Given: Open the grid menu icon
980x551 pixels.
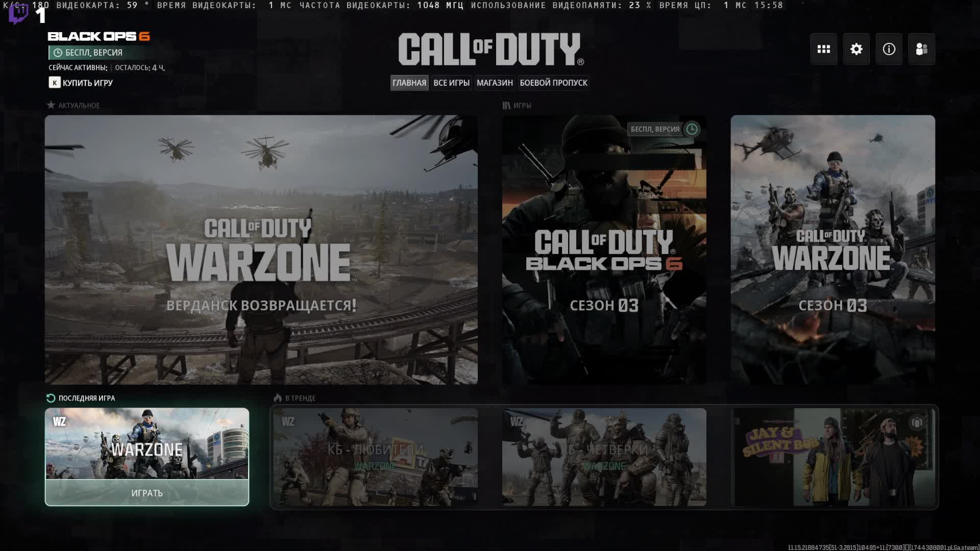Looking at the screenshot, I should pos(823,49).
